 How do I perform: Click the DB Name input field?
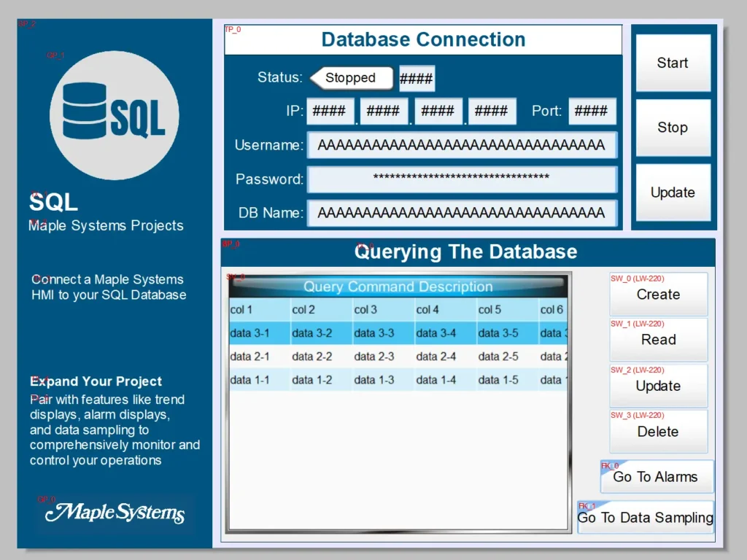[x=462, y=214]
